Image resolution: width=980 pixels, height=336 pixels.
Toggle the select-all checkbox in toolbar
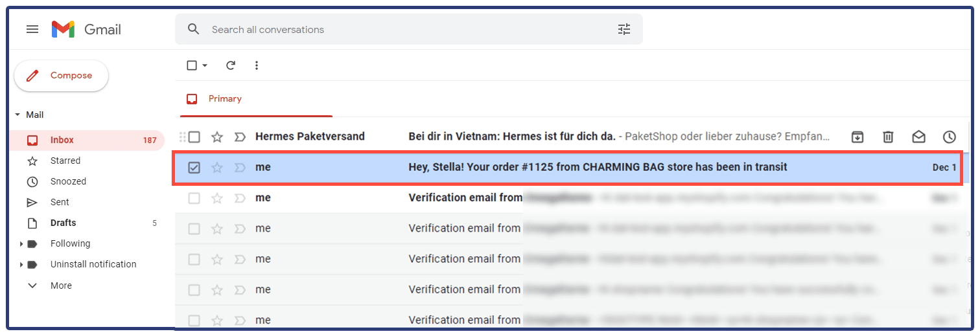tap(191, 65)
